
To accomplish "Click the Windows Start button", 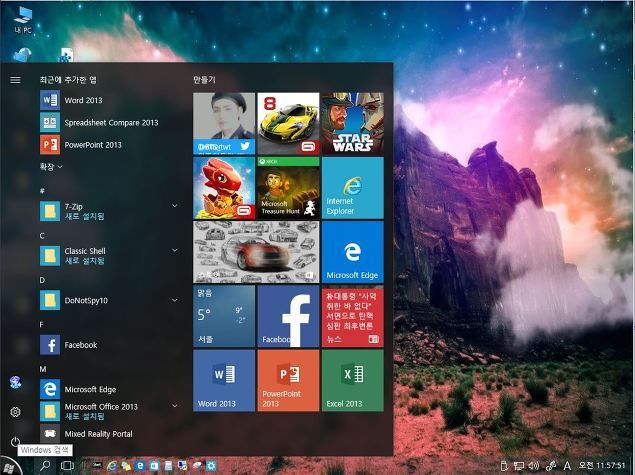I will pyautogui.click(x=9, y=467).
